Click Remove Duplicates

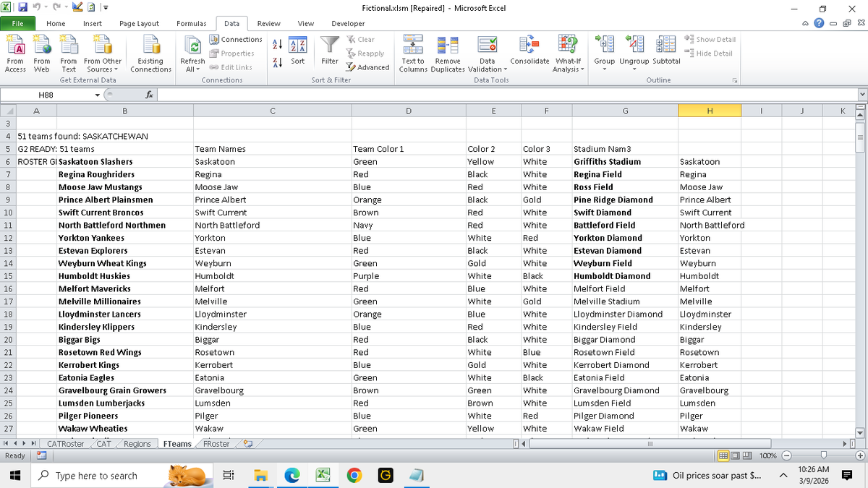(x=448, y=54)
